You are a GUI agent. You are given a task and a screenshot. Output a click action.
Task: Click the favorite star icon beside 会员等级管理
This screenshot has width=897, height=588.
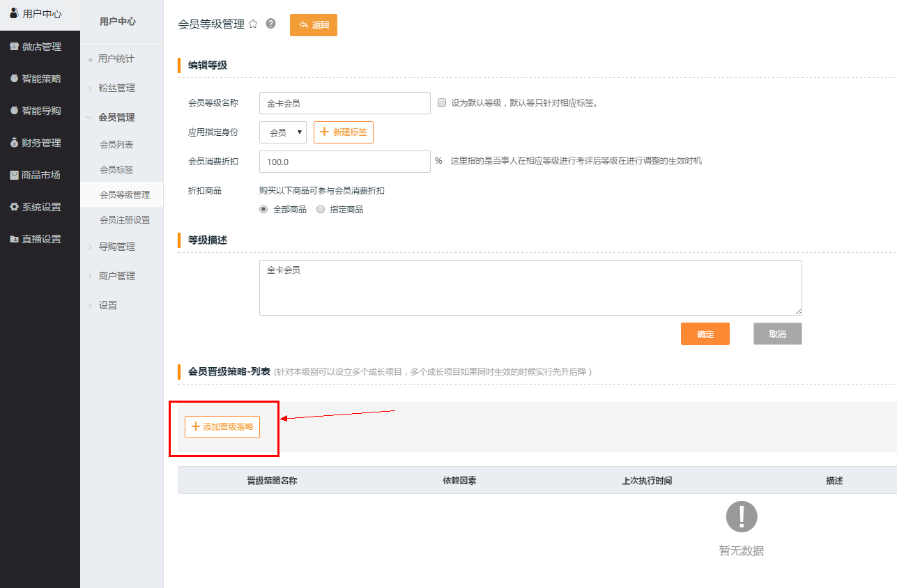[253, 24]
